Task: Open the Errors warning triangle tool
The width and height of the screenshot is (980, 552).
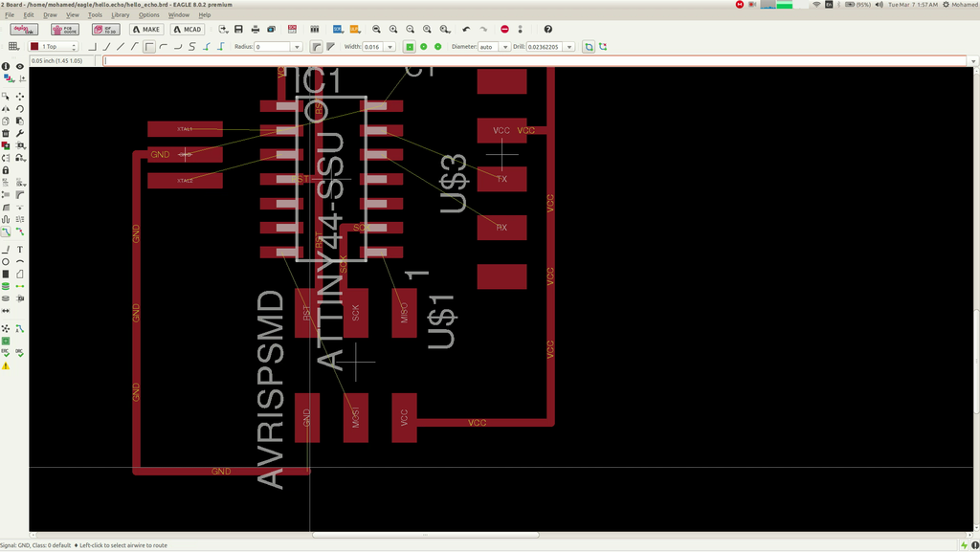Action: pos(6,365)
